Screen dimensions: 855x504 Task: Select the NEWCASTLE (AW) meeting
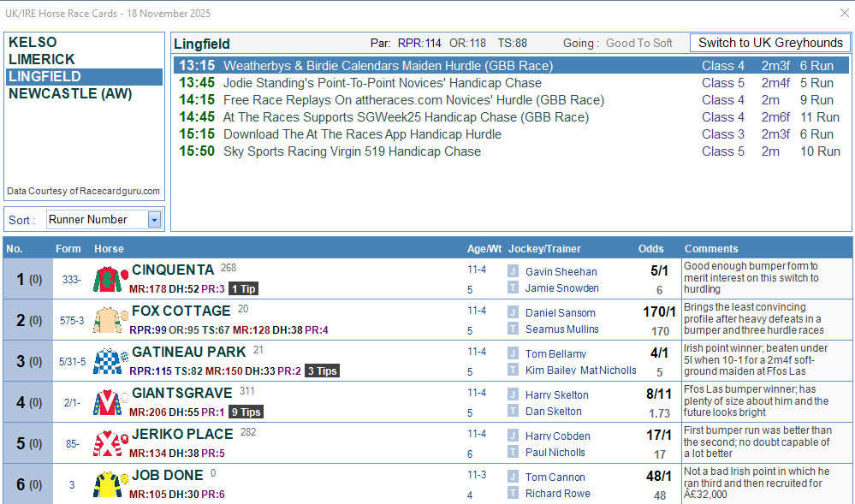[x=84, y=94]
